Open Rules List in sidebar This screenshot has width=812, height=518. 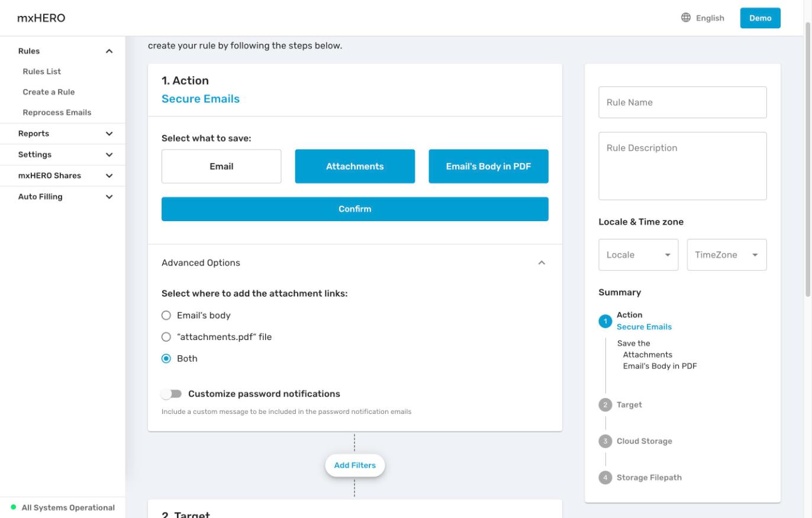[x=42, y=72]
